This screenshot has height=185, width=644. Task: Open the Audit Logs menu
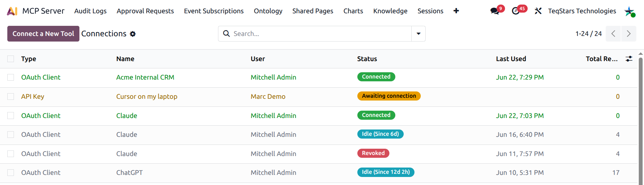pos(91,11)
